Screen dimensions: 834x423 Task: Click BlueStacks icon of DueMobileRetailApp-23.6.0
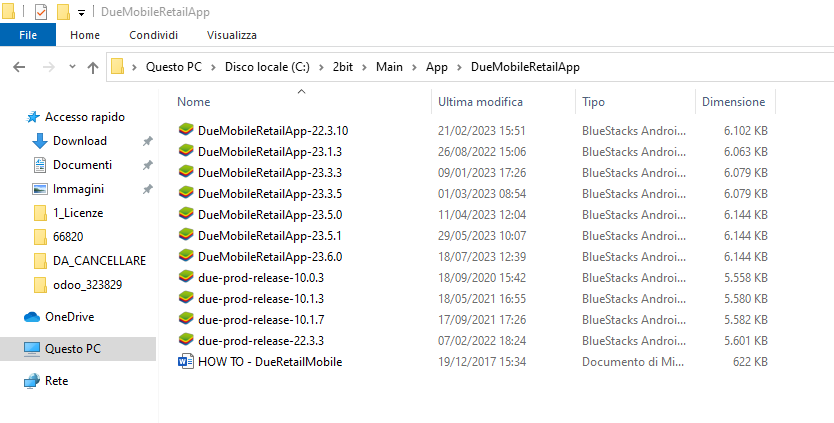(186, 256)
